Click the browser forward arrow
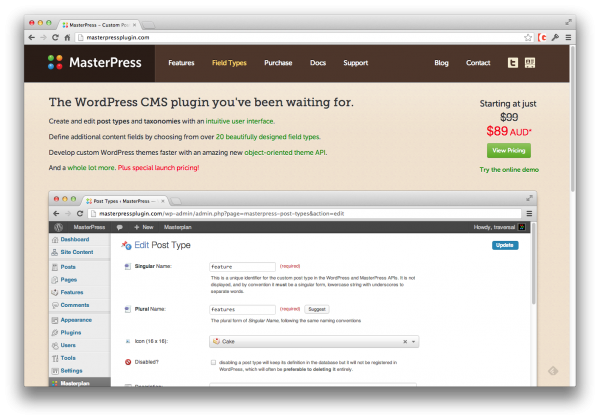 (43, 37)
